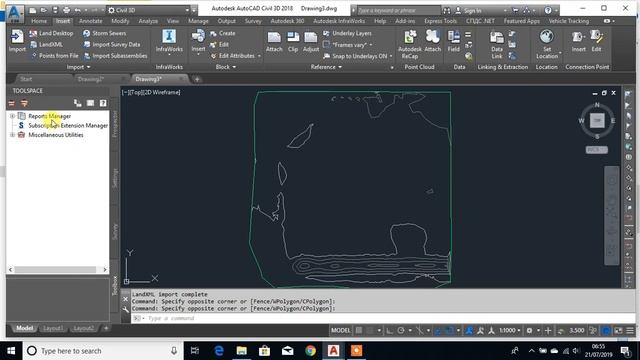Open File Explorer from the taskbar
The width and height of the screenshot is (640, 360).
point(242,351)
